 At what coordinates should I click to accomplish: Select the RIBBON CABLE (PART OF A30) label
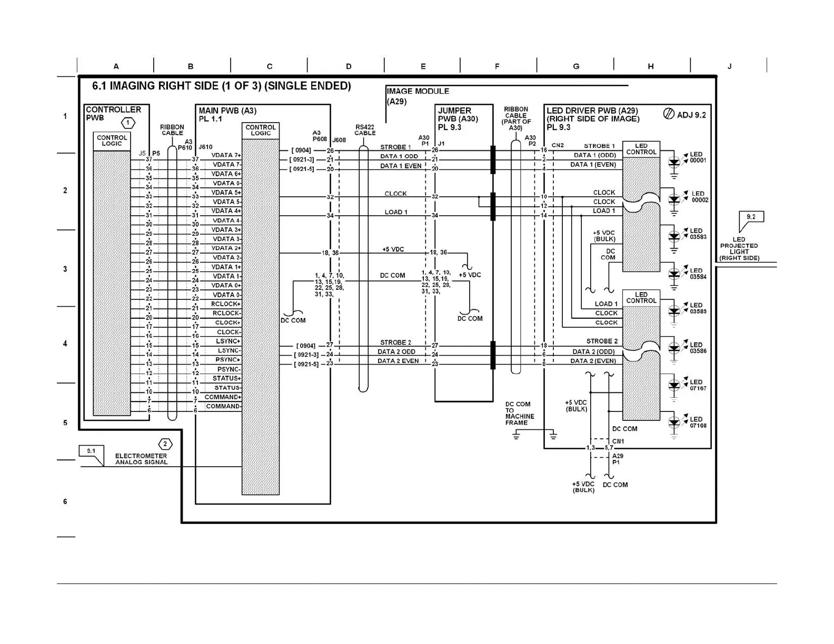pos(516,118)
